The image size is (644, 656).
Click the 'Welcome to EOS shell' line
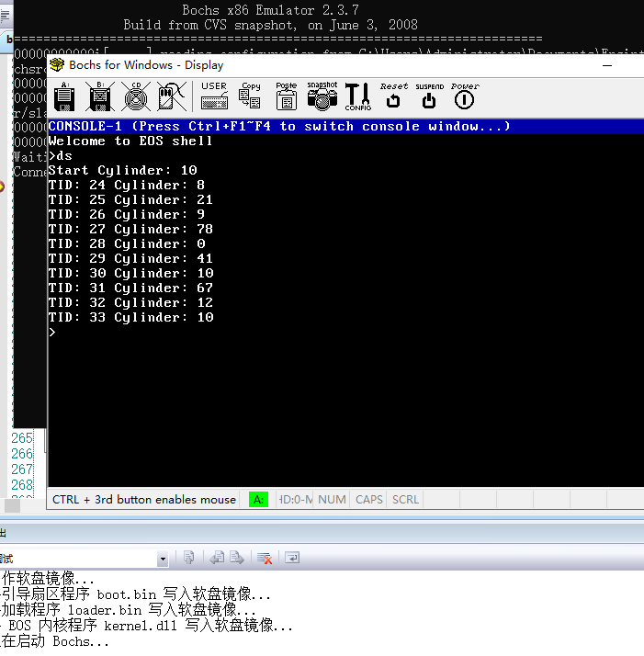coord(130,141)
